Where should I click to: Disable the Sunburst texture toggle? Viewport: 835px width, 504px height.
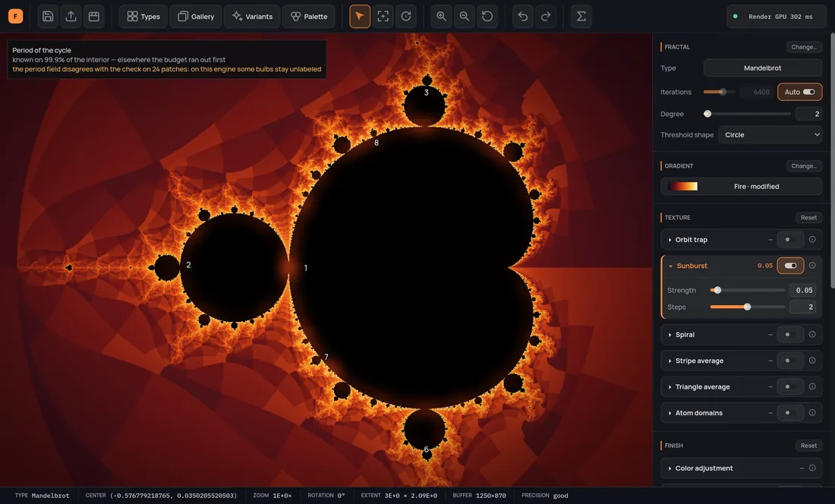790,266
